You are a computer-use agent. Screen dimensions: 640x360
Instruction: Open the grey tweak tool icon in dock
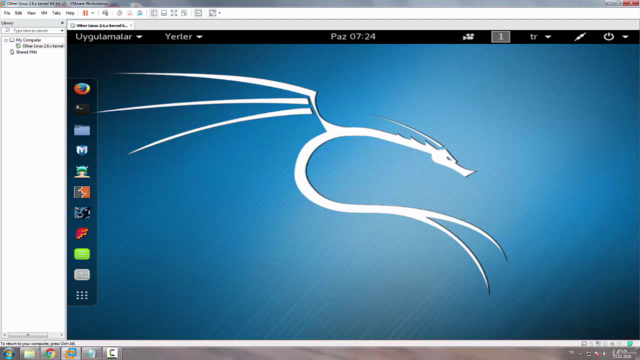pyautogui.click(x=82, y=275)
